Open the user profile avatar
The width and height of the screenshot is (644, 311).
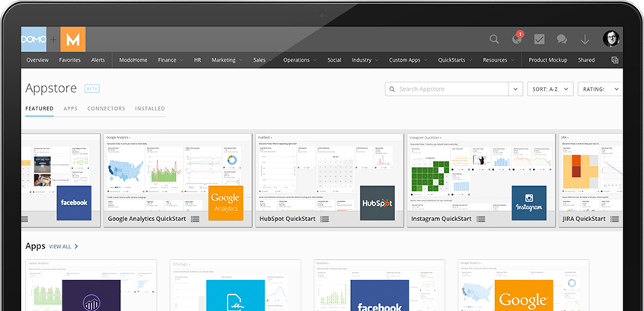tap(611, 39)
